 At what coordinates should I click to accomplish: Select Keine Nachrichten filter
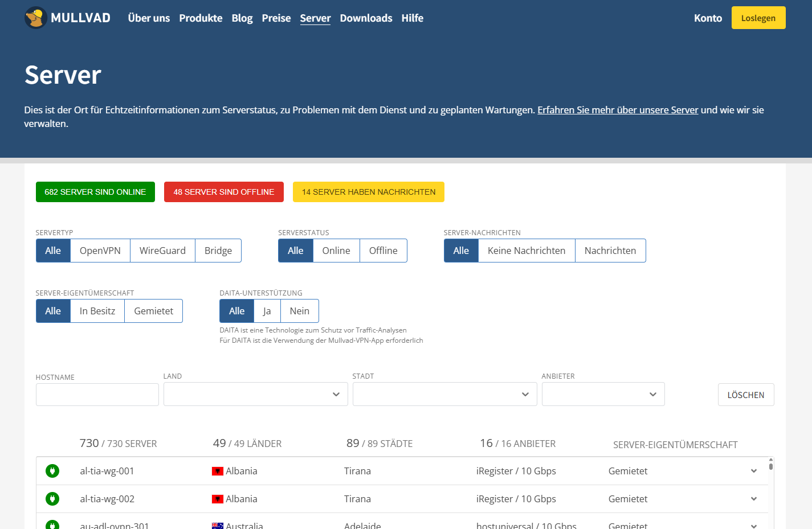pyautogui.click(x=527, y=251)
